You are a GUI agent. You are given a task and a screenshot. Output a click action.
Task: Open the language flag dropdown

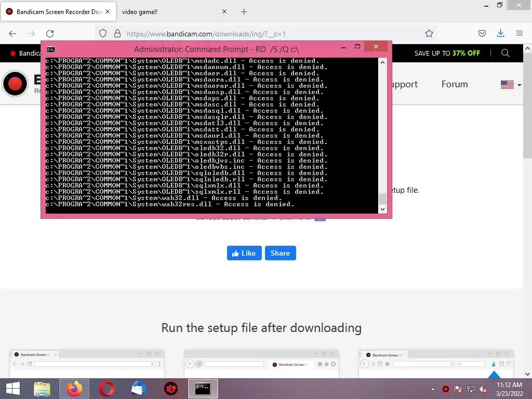(511, 85)
